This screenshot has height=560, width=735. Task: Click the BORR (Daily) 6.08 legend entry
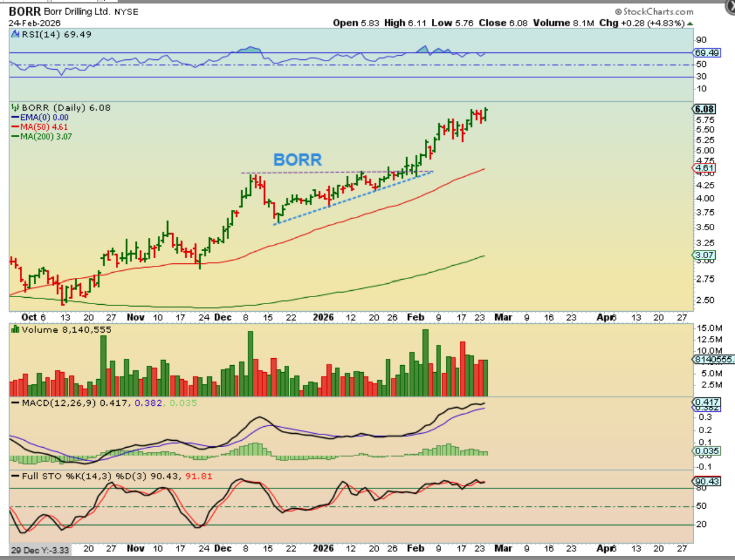coord(66,108)
